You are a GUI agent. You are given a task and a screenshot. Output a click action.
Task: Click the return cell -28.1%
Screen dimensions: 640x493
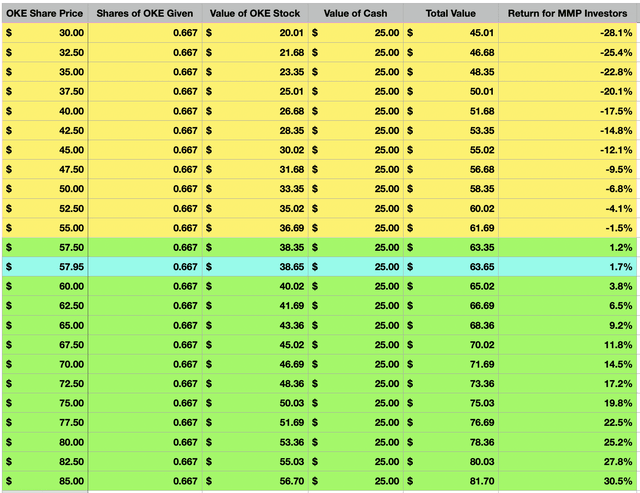tap(567, 33)
